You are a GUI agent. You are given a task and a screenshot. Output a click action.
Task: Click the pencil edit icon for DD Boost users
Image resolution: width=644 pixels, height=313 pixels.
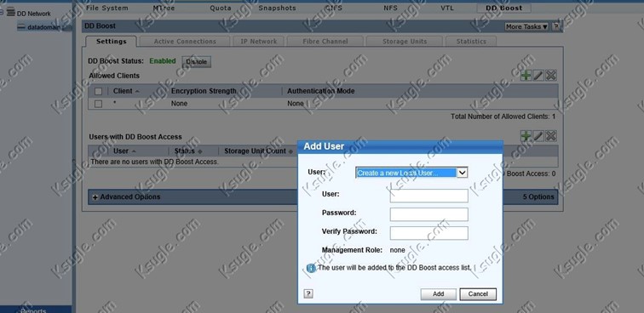(538, 136)
